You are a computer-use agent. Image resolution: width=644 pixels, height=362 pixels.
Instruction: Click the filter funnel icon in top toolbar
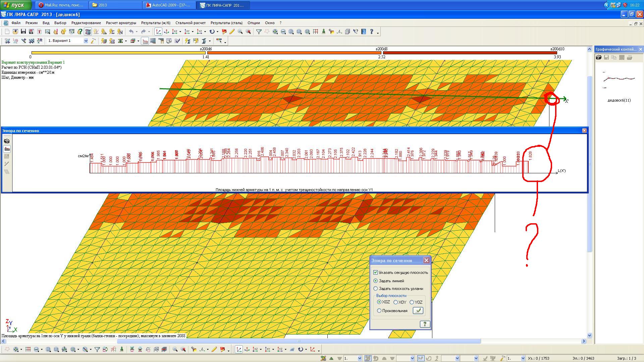coord(259,32)
